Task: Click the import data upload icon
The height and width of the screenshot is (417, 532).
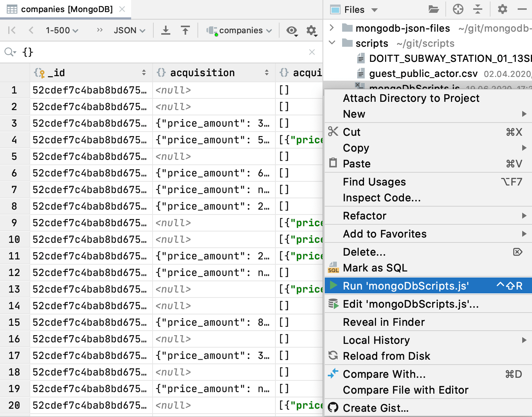Action: click(x=185, y=31)
